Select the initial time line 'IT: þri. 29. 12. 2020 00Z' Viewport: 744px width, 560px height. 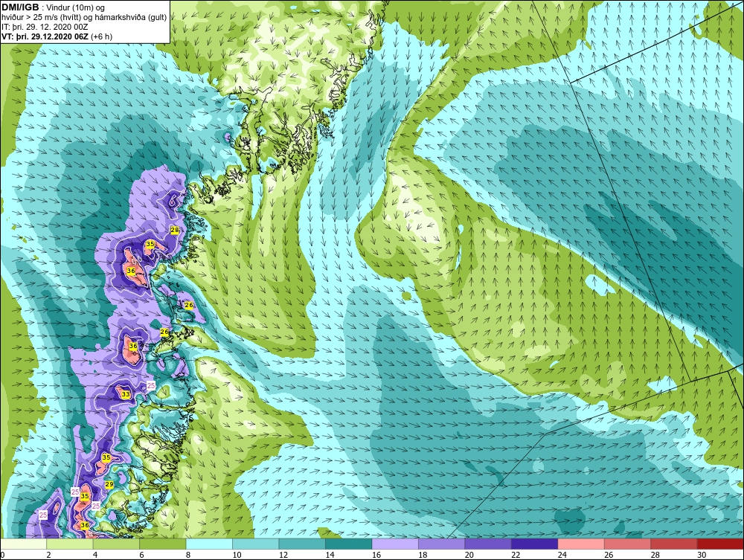[x=45, y=27]
